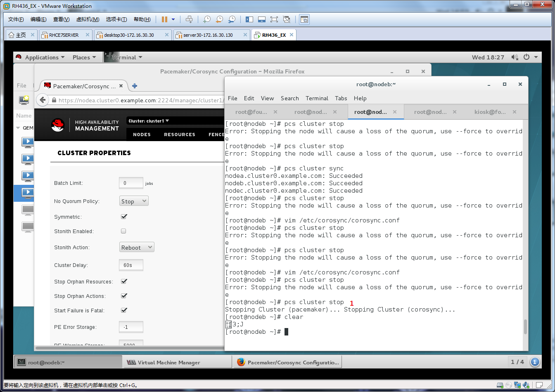The height and width of the screenshot is (392, 555).
Task: Open the Stonith Action dropdown
Action: [x=137, y=247]
